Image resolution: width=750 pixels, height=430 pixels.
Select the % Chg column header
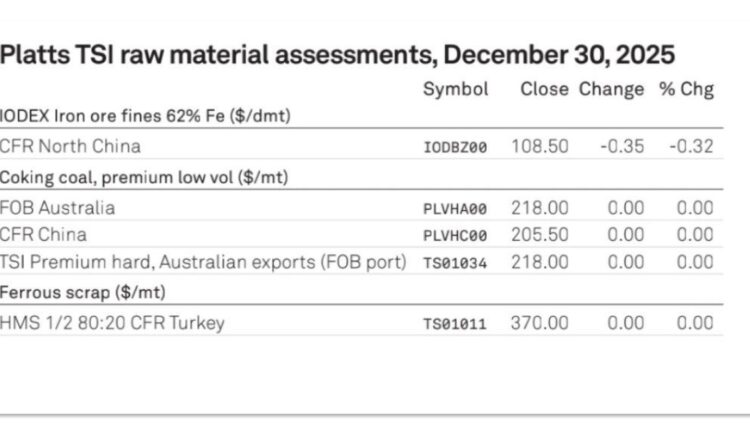click(x=686, y=90)
